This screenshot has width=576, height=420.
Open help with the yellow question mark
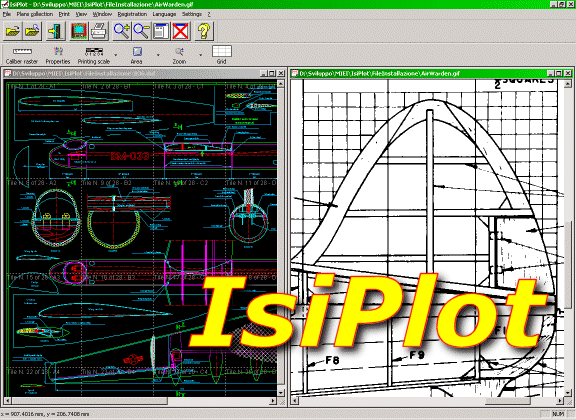pos(204,31)
